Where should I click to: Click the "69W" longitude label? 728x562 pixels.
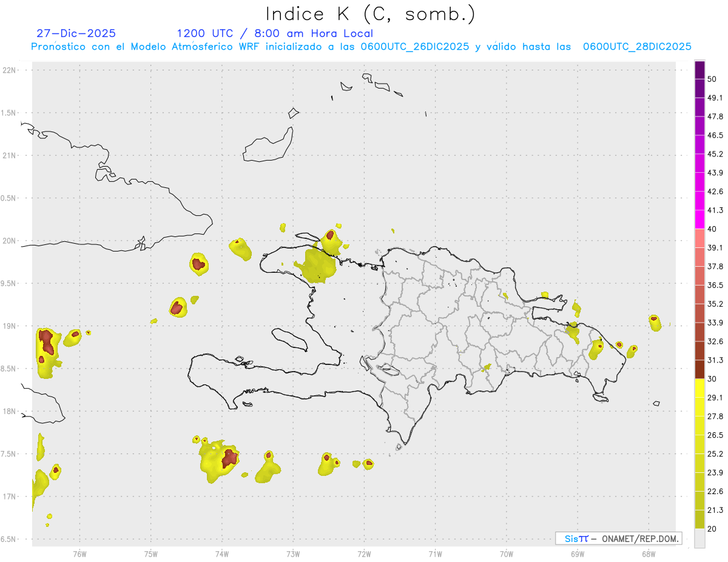coord(578,554)
